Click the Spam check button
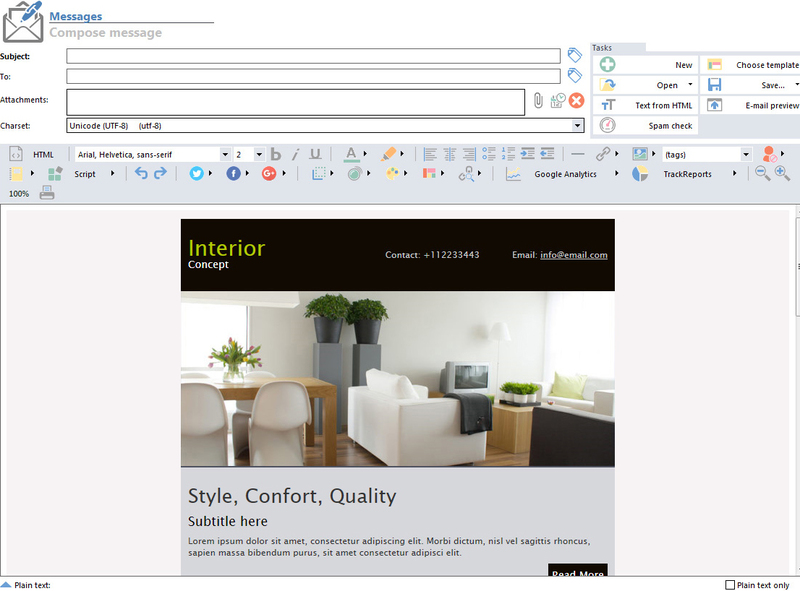The image size is (800, 591). (646, 125)
